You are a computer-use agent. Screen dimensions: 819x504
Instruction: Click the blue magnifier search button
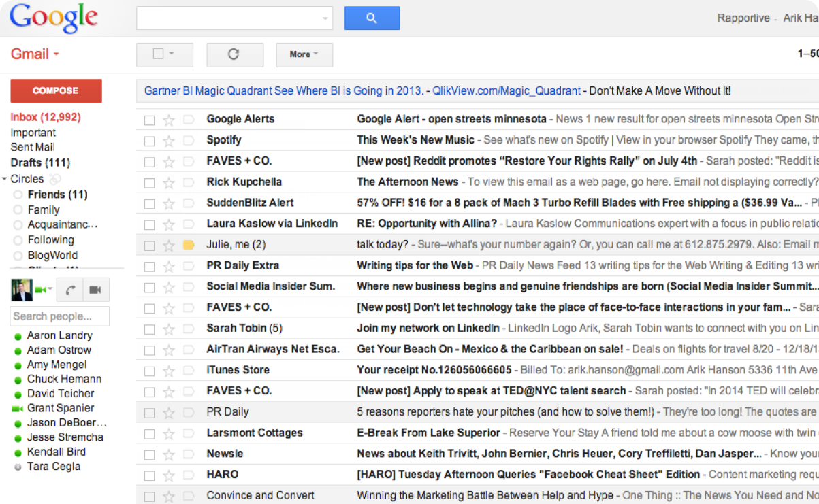(x=372, y=18)
